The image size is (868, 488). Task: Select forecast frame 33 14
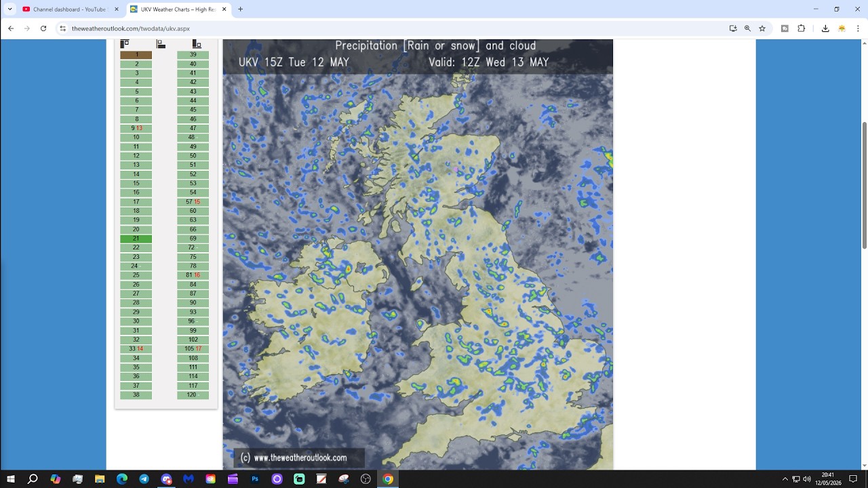pyautogui.click(x=136, y=349)
